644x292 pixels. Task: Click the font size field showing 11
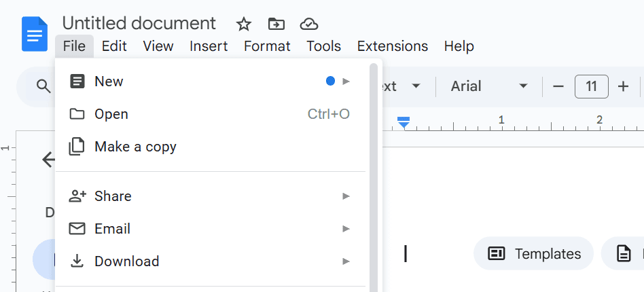pyautogui.click(x=592, y=86)
